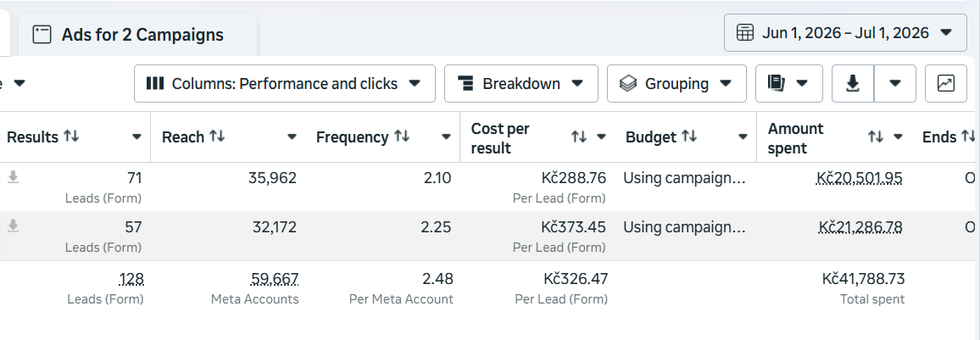980x340 pixels.
Task: Open the Reach column options arrow
Action: tap(292, 137)
